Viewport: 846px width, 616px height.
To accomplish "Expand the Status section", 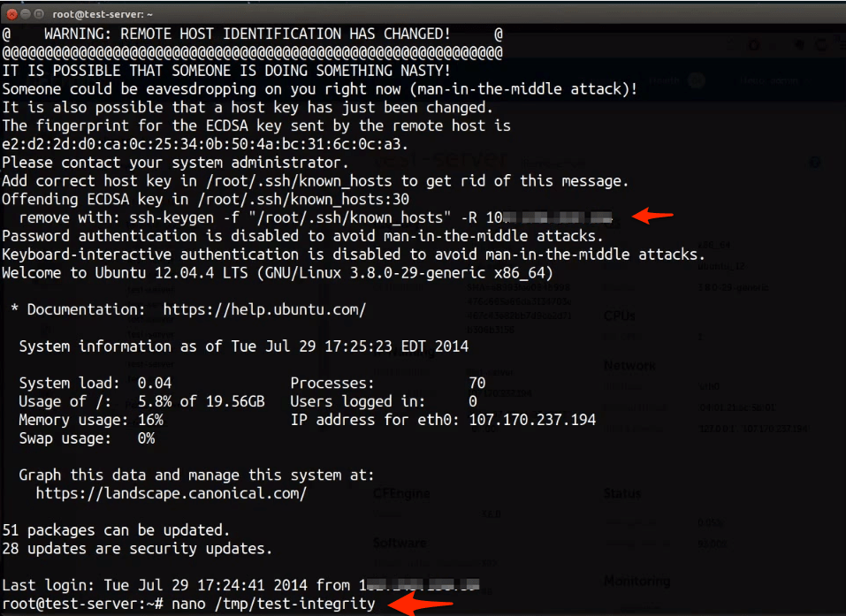I will point(621,493).
